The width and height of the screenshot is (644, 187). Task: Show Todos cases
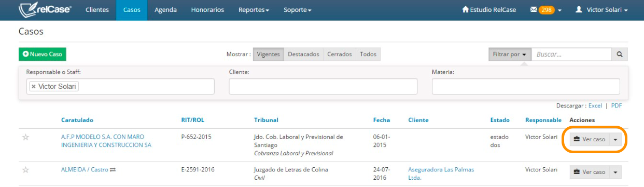(368, 54)
